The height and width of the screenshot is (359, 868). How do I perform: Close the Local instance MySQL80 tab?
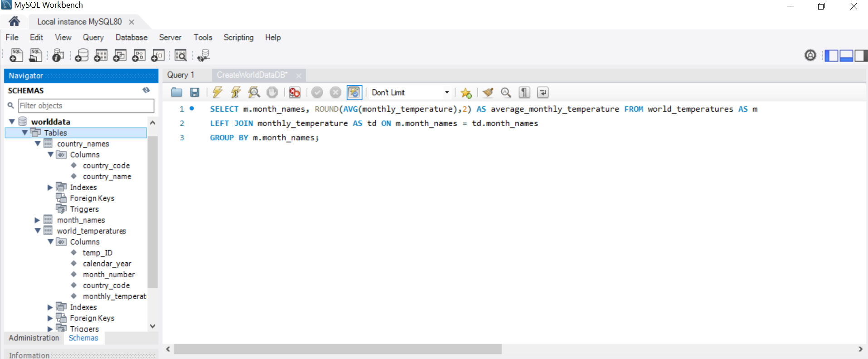131,22
